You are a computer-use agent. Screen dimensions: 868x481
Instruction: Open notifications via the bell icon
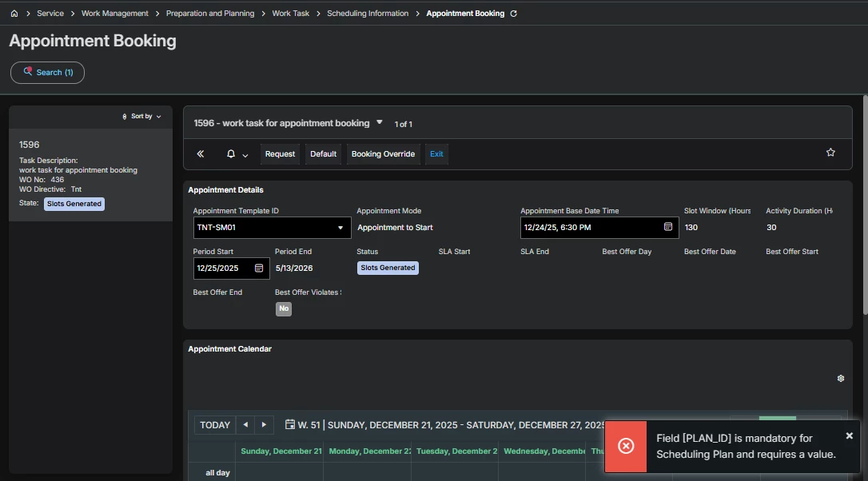pyautogui.click(x=230, y=153)
